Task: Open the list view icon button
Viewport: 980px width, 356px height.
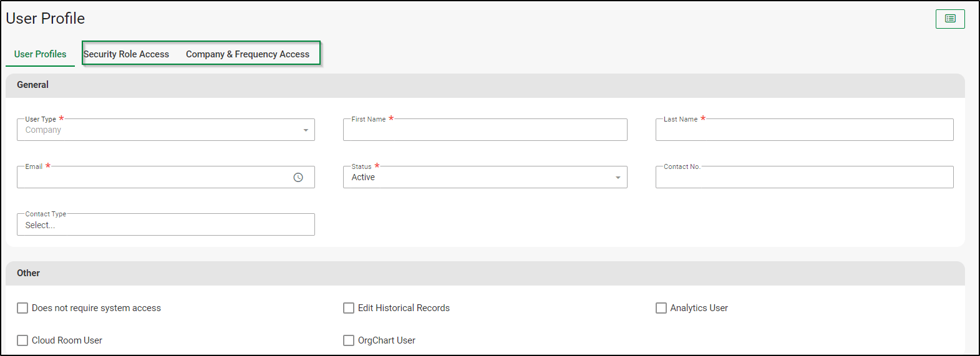Action: (950, 19)
